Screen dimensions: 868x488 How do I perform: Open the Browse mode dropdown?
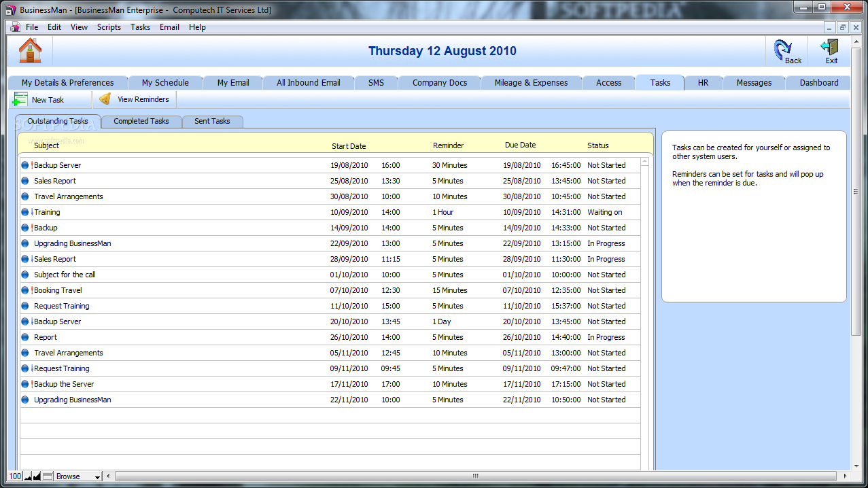tap(78, 476)
